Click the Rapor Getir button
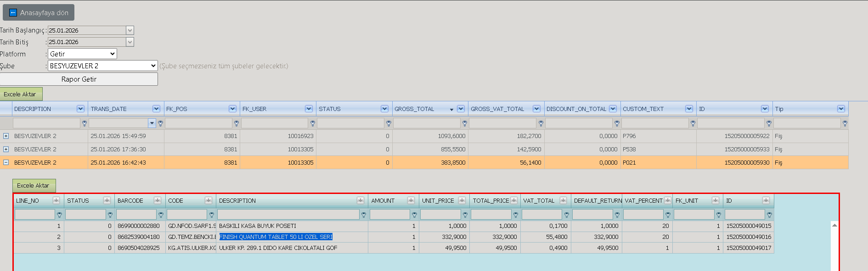Screen dimensions: 868x271 click(79, 79)
